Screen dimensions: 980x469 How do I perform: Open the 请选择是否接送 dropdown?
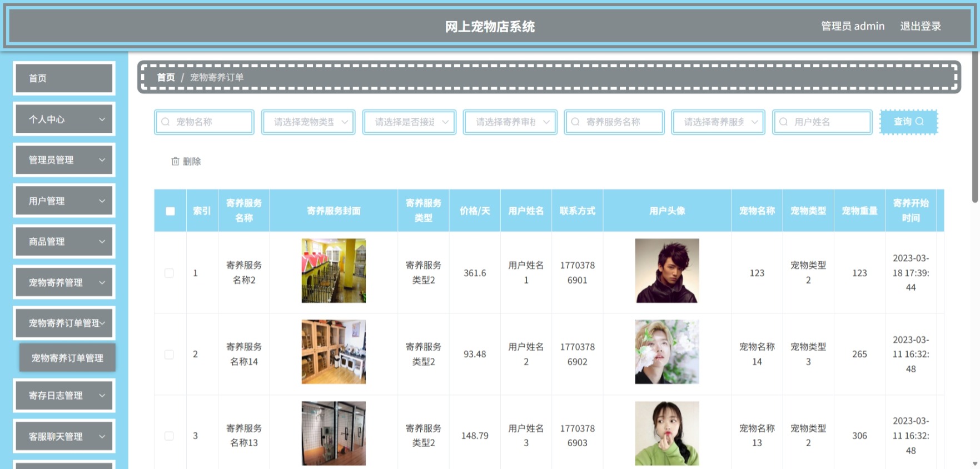[409, 122]
